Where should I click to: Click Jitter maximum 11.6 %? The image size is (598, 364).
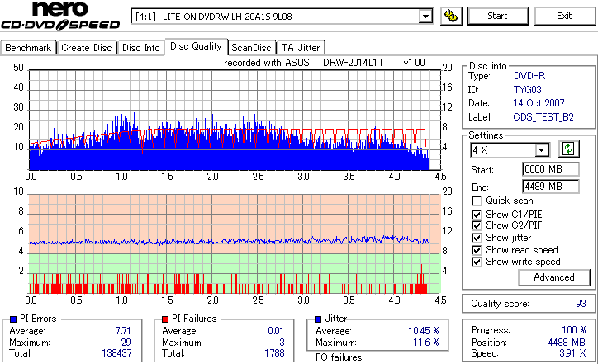pos(426,343)
